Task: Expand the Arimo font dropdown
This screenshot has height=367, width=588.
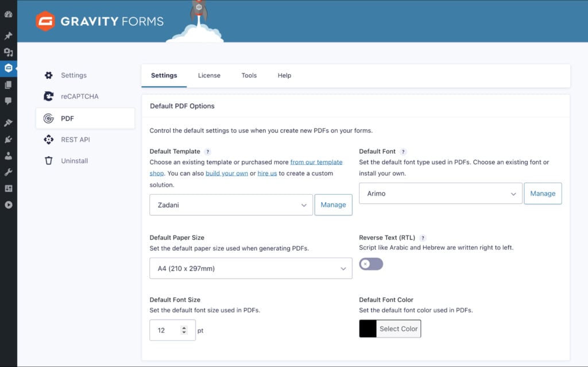Action: click(440, 194)
